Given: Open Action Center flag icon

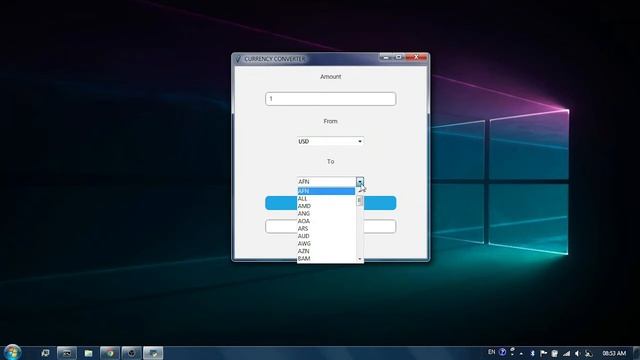Looking at the screenshot, I should tap(543, 353).
